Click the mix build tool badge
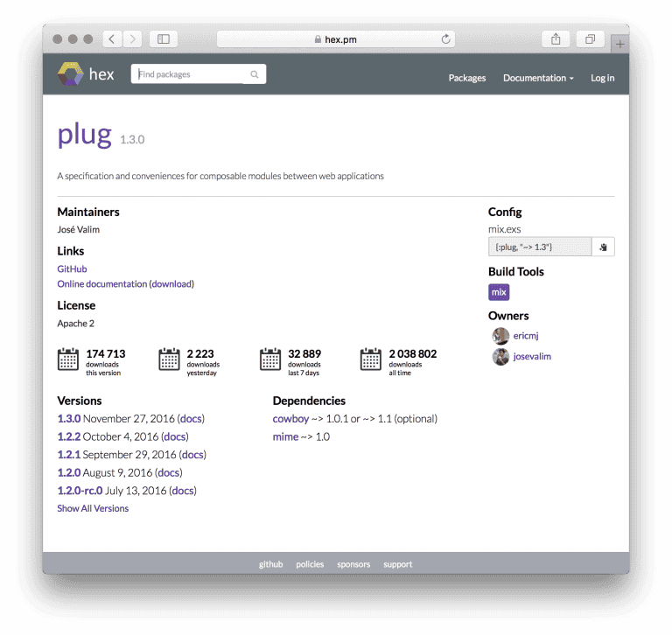 (499, 292)
